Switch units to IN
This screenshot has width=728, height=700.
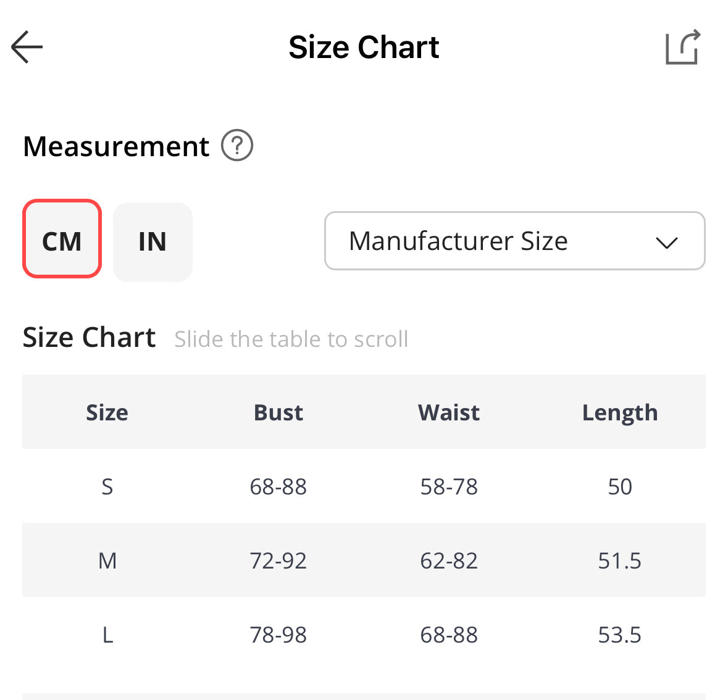pyautogui.click(x=153, y=241)
